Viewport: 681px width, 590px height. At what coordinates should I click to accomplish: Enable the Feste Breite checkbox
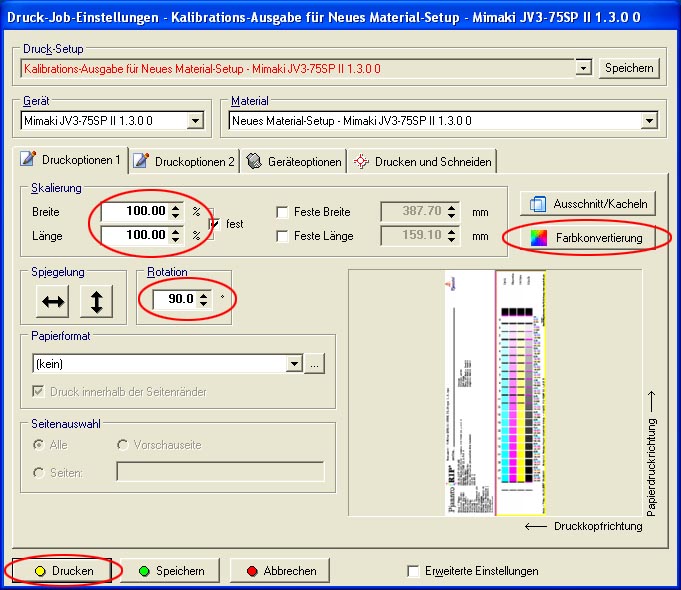pos(283,212)
